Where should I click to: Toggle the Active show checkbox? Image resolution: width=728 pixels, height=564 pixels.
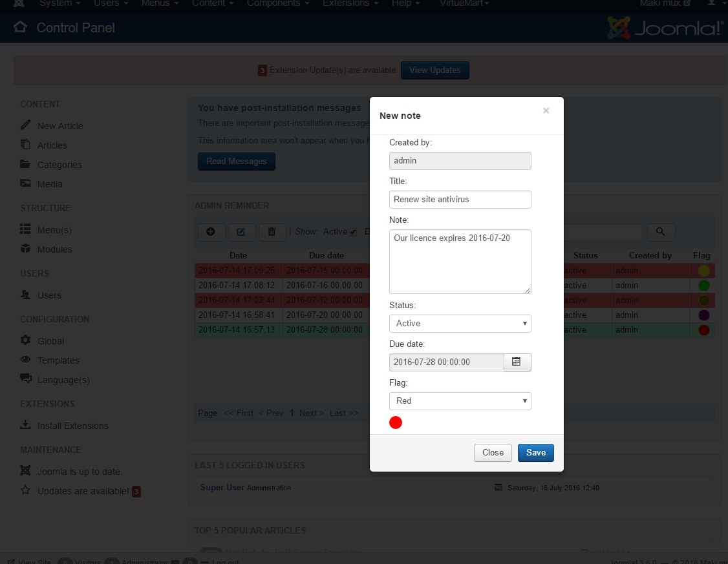tap(353, 233)
